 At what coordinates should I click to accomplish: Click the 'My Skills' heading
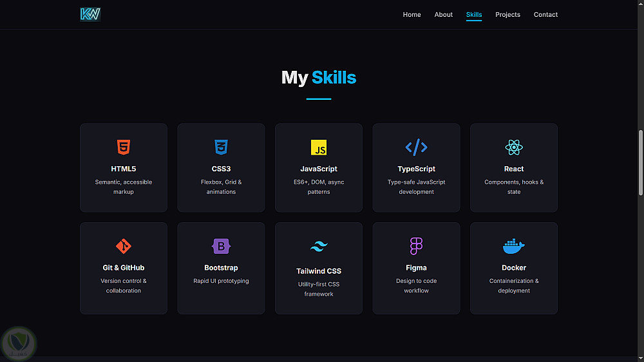click(319, 77)
